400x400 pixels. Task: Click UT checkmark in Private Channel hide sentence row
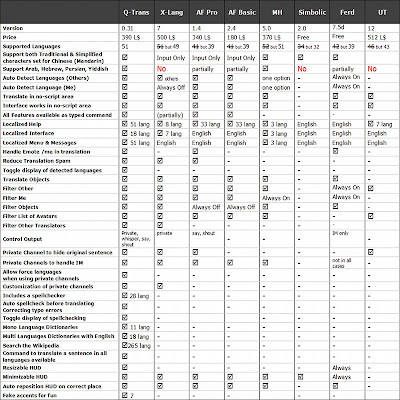pyautogui.click(x=370, y=252)
